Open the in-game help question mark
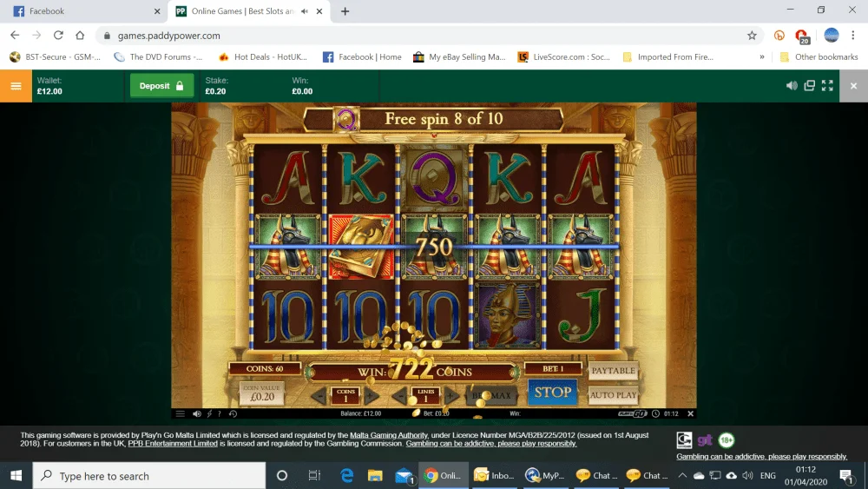 click(x=220, y=413)
